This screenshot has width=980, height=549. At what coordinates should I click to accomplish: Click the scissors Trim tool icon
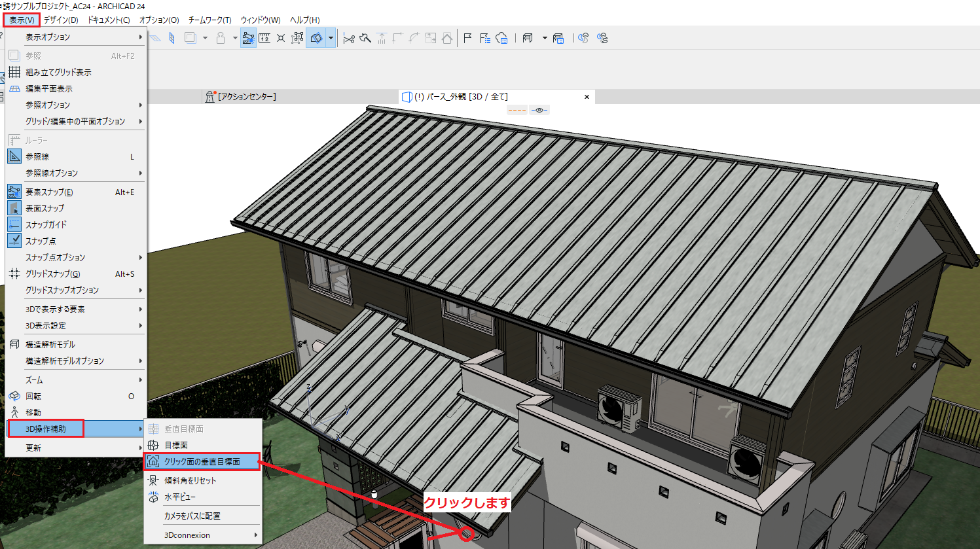pos(349,39)
